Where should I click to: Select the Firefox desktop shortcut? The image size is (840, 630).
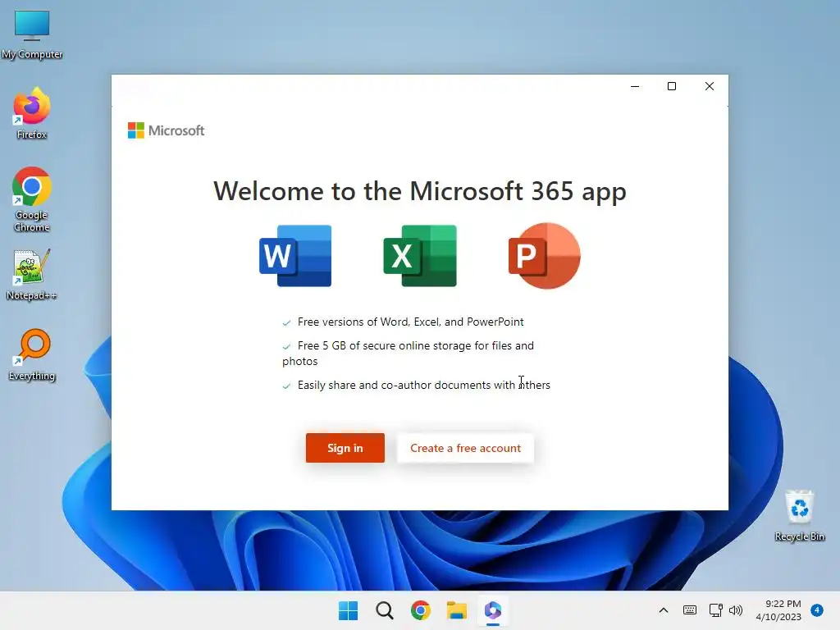click(x=32, y=114)
